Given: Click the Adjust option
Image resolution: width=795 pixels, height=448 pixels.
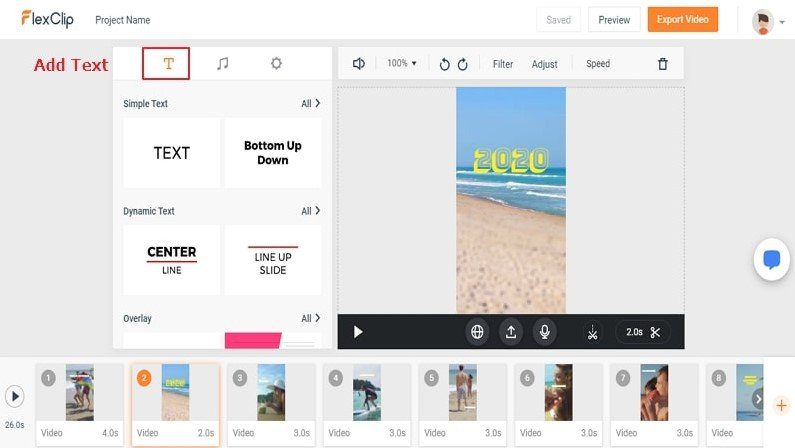Looking at the screenshot, I should pyautogui.click(x=545, y=64).
